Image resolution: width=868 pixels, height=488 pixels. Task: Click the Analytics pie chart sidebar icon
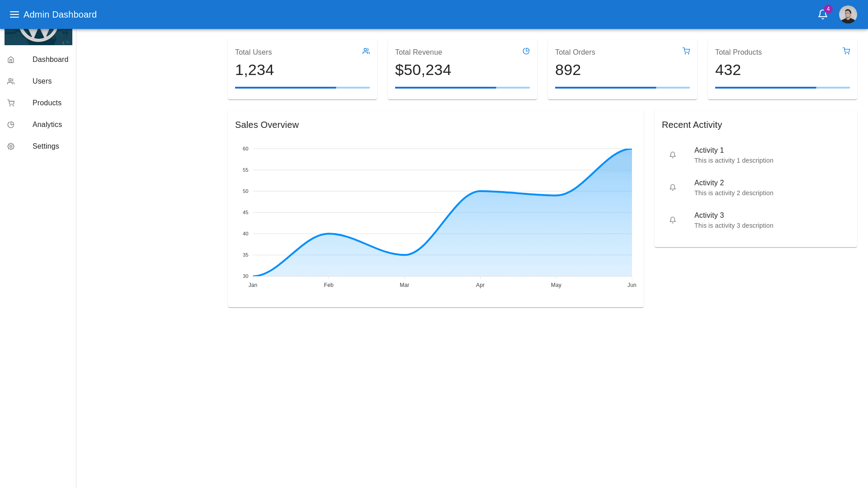11,125
